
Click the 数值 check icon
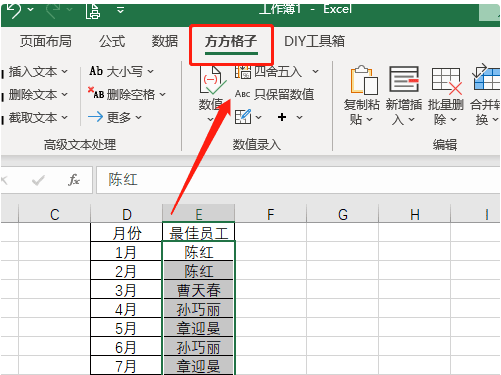tap(213, 81)
